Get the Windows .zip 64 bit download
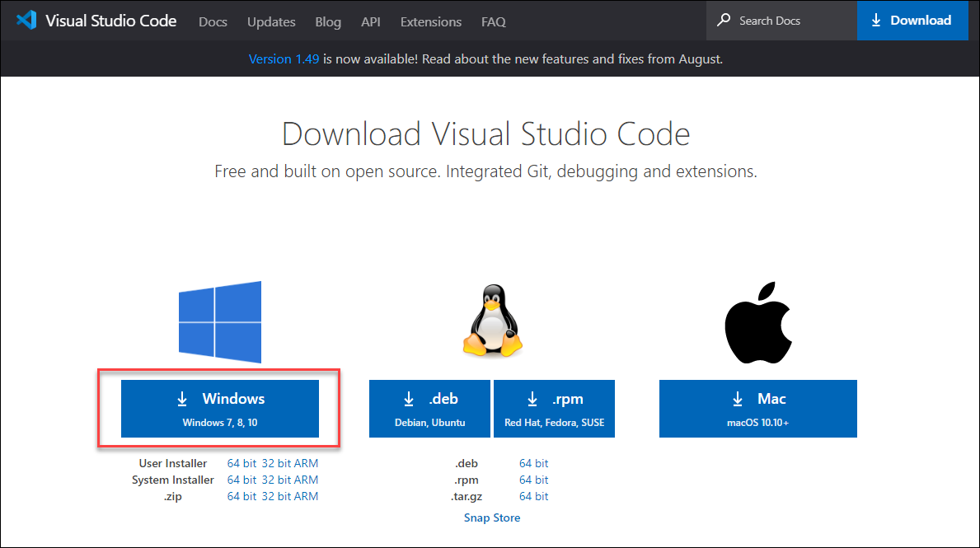 (241, 496)
